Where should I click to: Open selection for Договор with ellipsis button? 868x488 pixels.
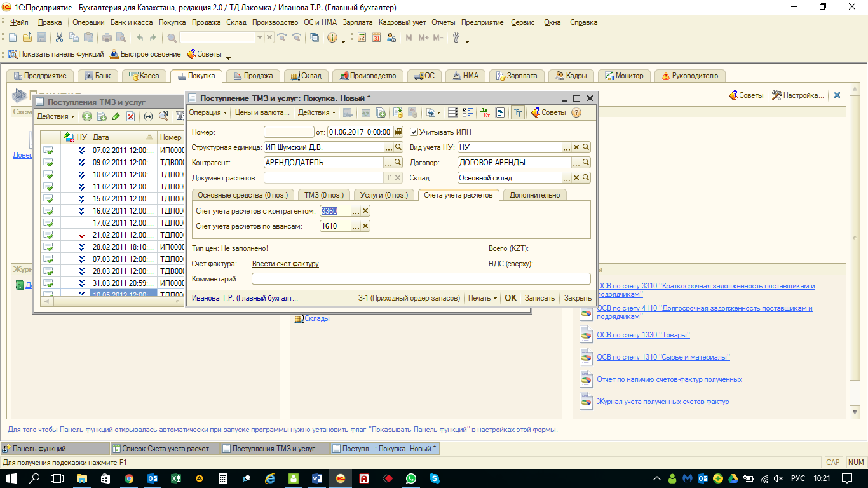pyautogui.click(x=576, y=163)
